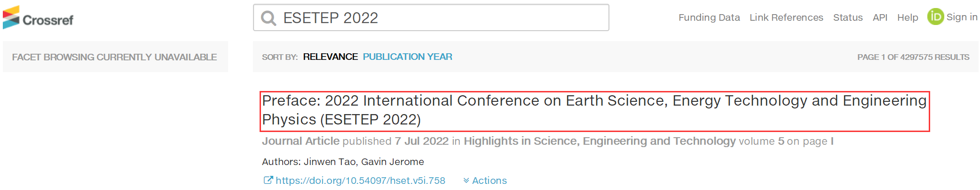The width and height of the screenshot is (980, 190).
Task: Sort results by Relevance
Action: pyautogui.click(x=330, y=57)
